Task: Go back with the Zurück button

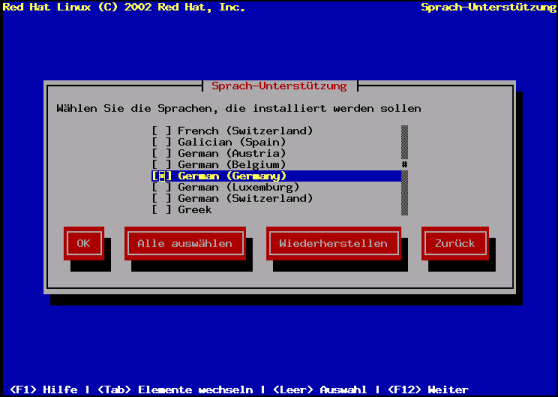Action: (x=455, y=243)
